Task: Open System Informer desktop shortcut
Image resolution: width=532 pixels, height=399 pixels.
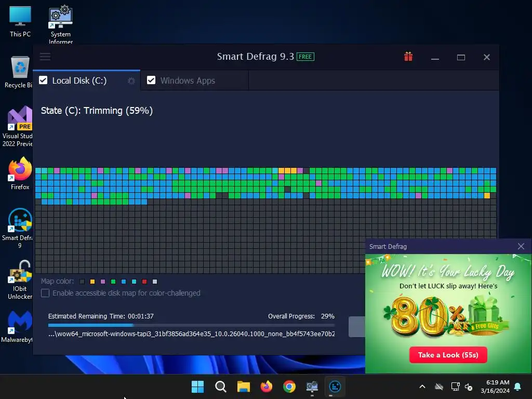Action: click(60, 24)
